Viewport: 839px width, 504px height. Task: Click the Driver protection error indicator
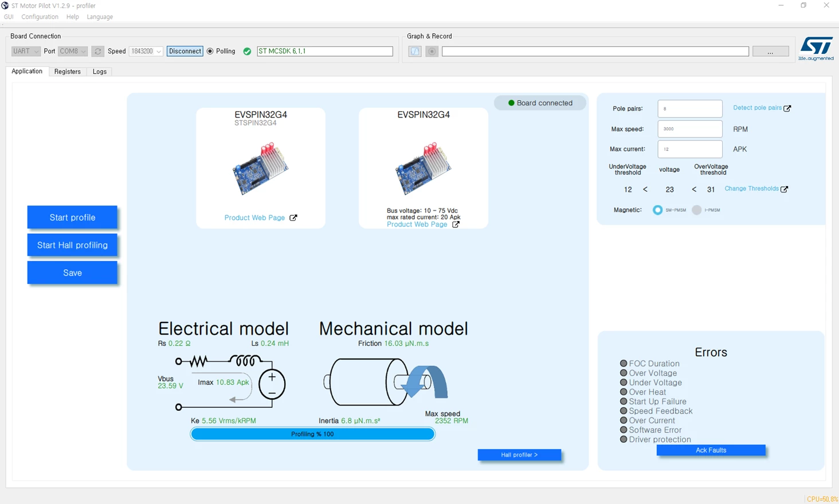(x=624, y=439)
